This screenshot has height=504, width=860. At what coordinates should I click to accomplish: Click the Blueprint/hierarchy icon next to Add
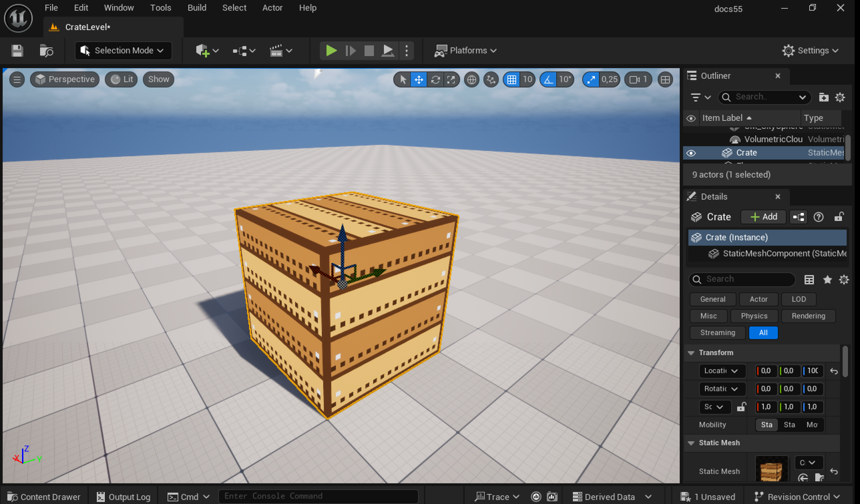[x=799, y=217]
